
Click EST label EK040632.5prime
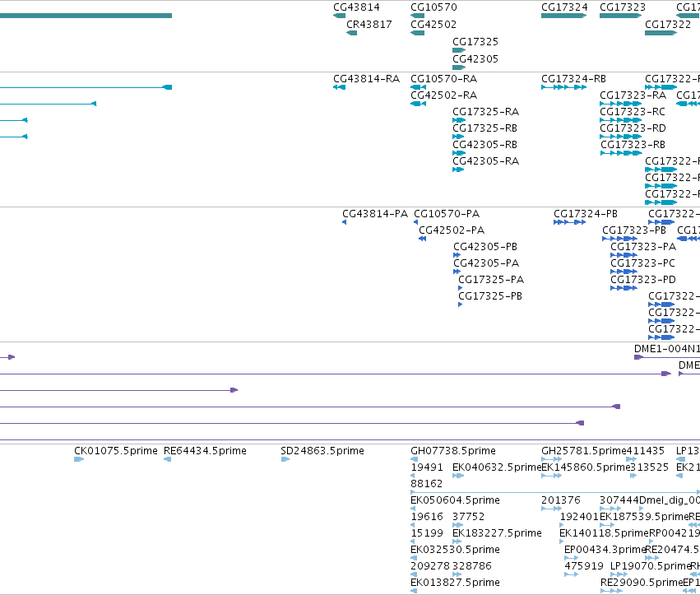(497, 467)
